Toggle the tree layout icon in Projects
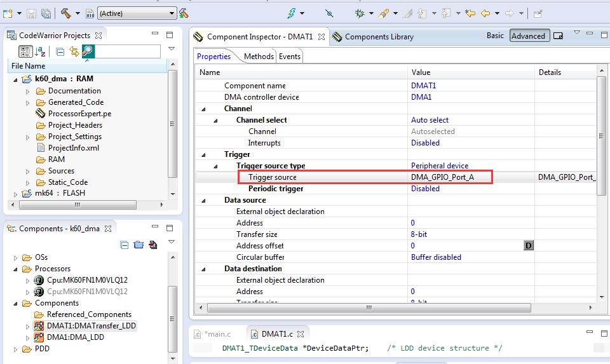This screenshot has height=364, width=610. click(x=25, y=51)
